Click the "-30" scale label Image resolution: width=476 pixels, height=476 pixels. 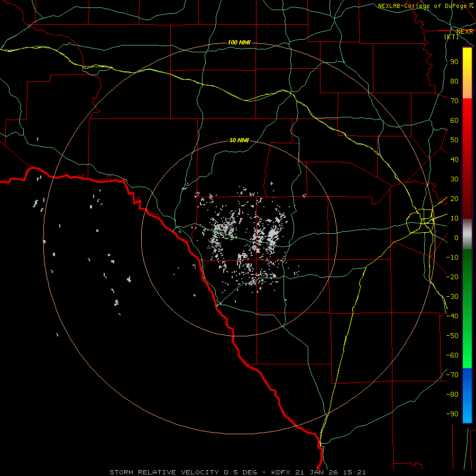click(x=452, y=297)
